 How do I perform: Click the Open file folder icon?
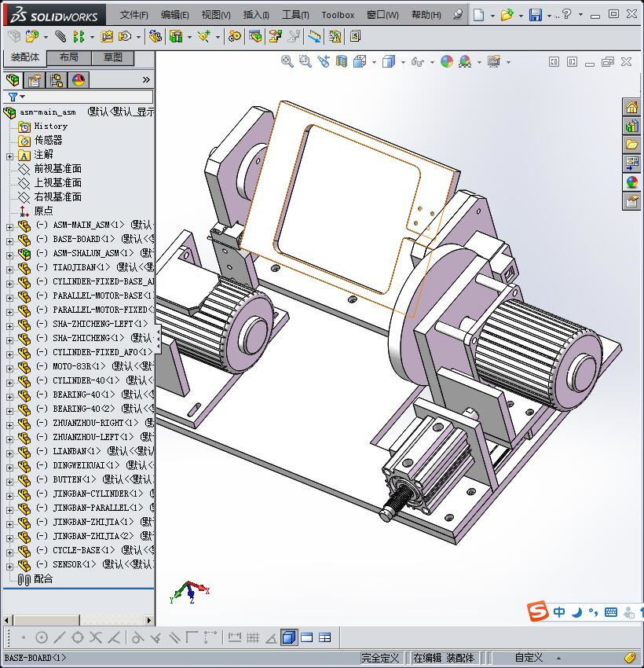(507, 15)
